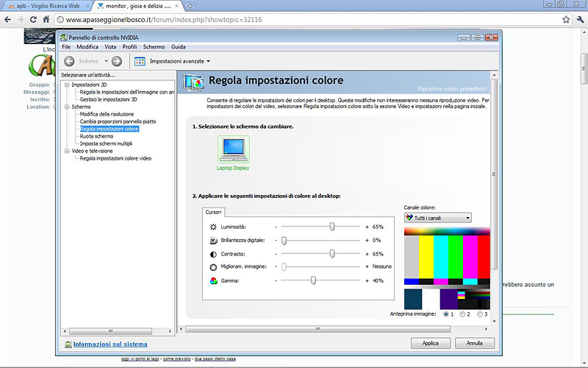
Task: Collapse the Video e televisione tree node
Action: 66,151
